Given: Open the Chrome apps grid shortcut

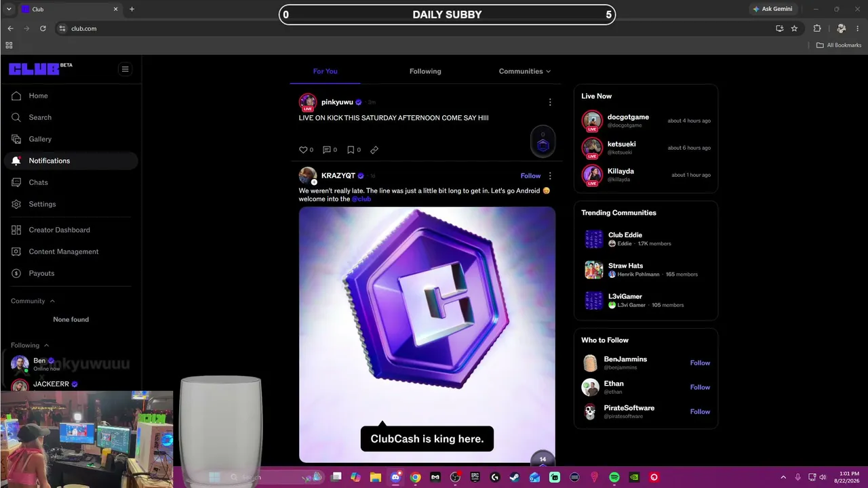Looking at the screenshot, I should (x=9, y=45).
